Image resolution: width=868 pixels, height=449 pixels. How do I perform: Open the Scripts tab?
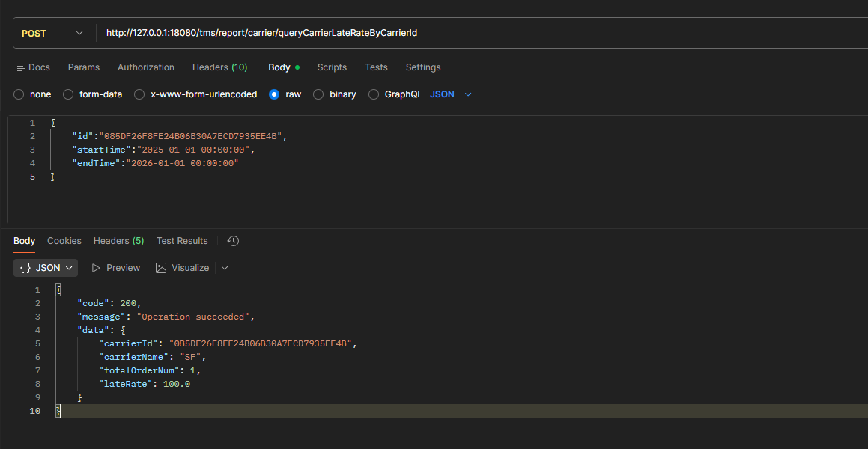[332, 67]
